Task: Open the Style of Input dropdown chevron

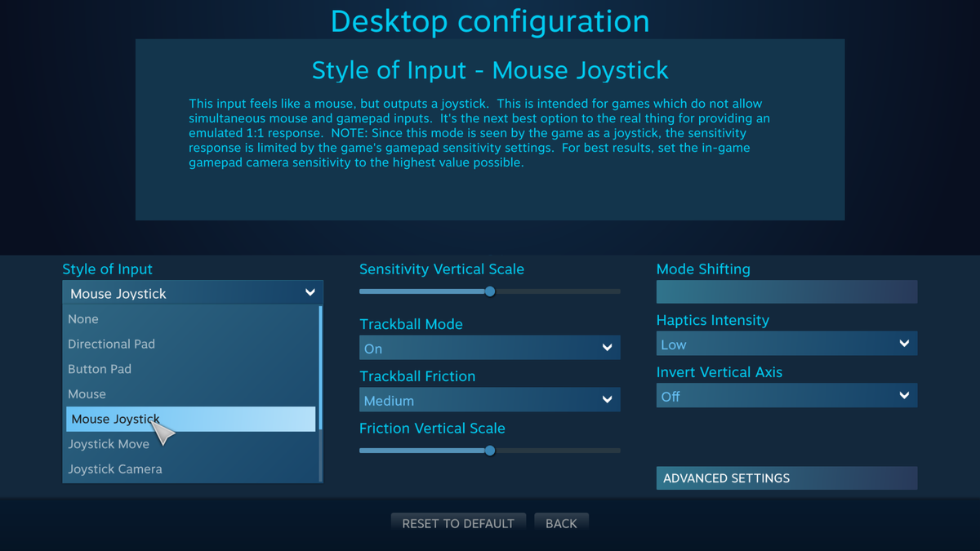Action: (310, 291)
